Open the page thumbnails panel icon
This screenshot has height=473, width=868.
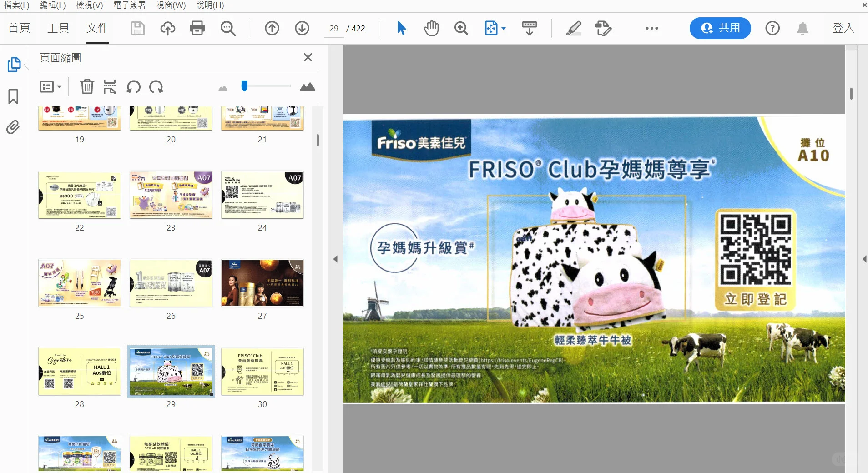point(14,65)
